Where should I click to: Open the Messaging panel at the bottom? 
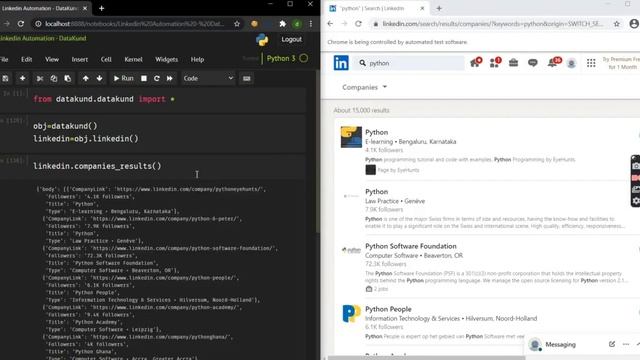pos(560,345)
